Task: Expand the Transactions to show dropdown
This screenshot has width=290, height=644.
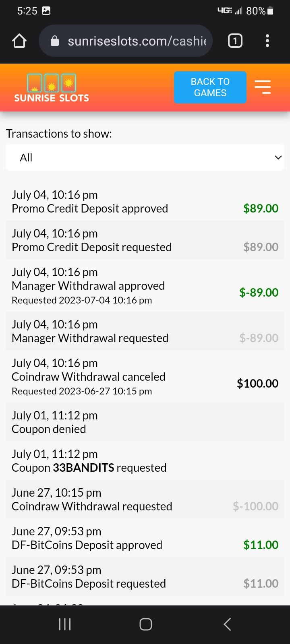Action: pos(145,157)
